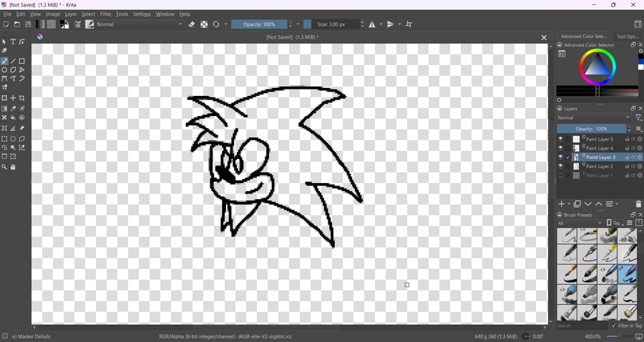Select the Zoom magnifier tool
The image size is (644, 342).
point(4,167)
